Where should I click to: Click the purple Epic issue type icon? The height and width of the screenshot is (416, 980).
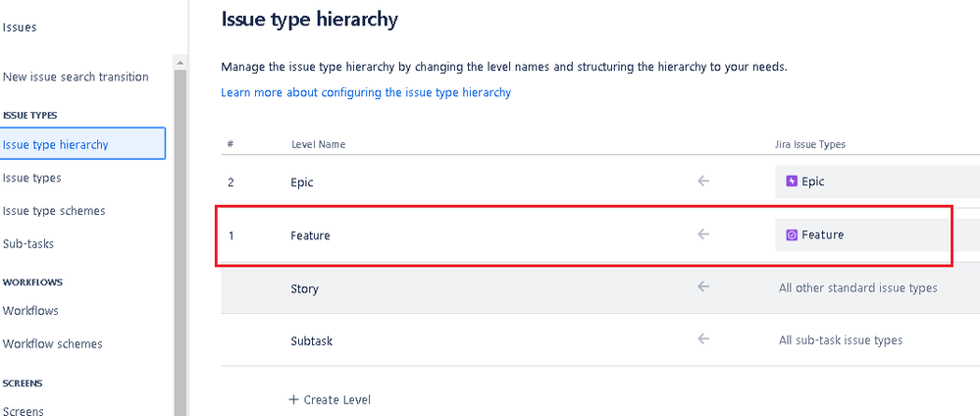[792, 182]
